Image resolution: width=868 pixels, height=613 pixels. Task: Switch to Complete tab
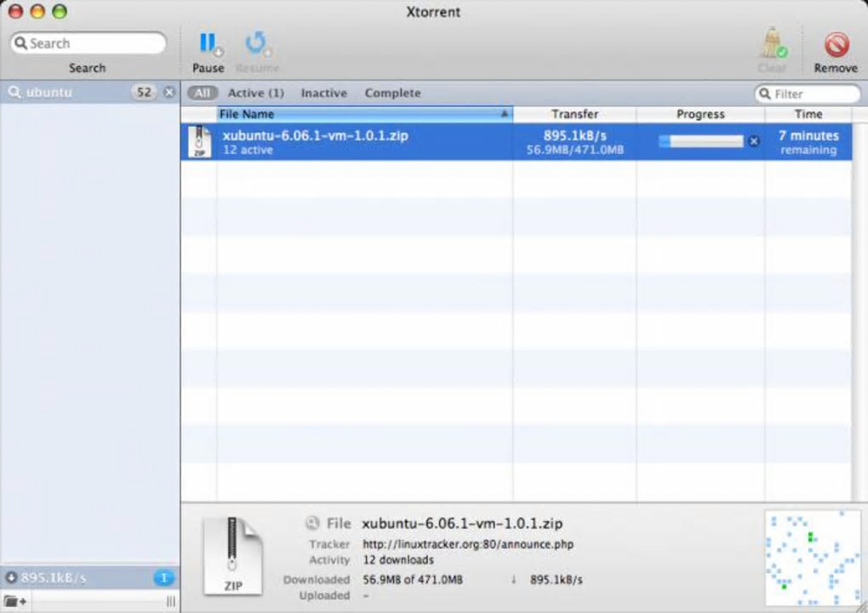[392, 93]
